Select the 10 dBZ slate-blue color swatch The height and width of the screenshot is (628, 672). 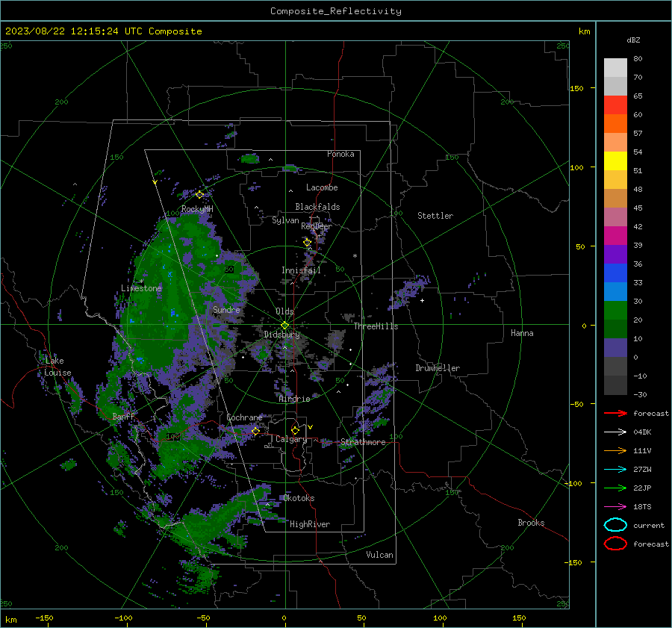[x=615, y=348]
